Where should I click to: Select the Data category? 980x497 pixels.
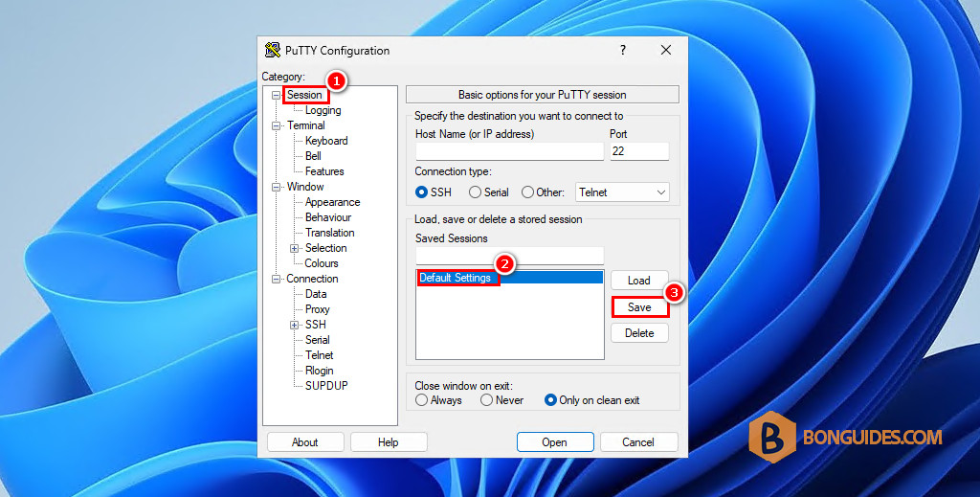point(316,294)
